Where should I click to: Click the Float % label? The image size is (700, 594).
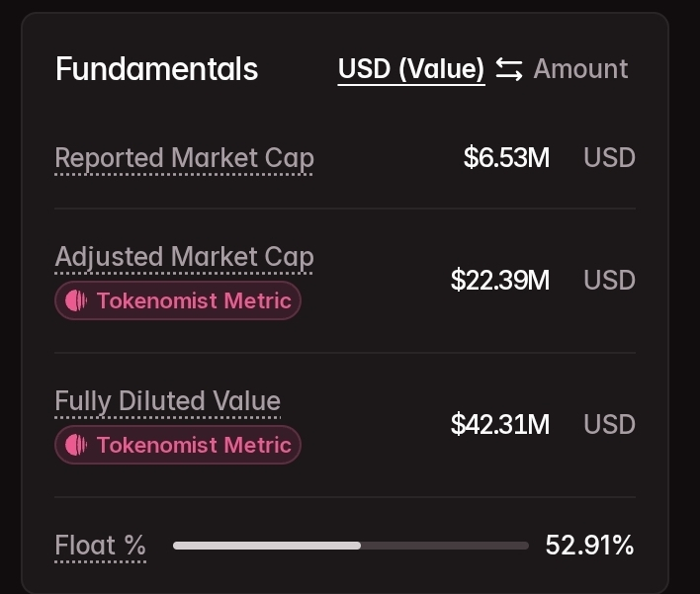[100, 545]
